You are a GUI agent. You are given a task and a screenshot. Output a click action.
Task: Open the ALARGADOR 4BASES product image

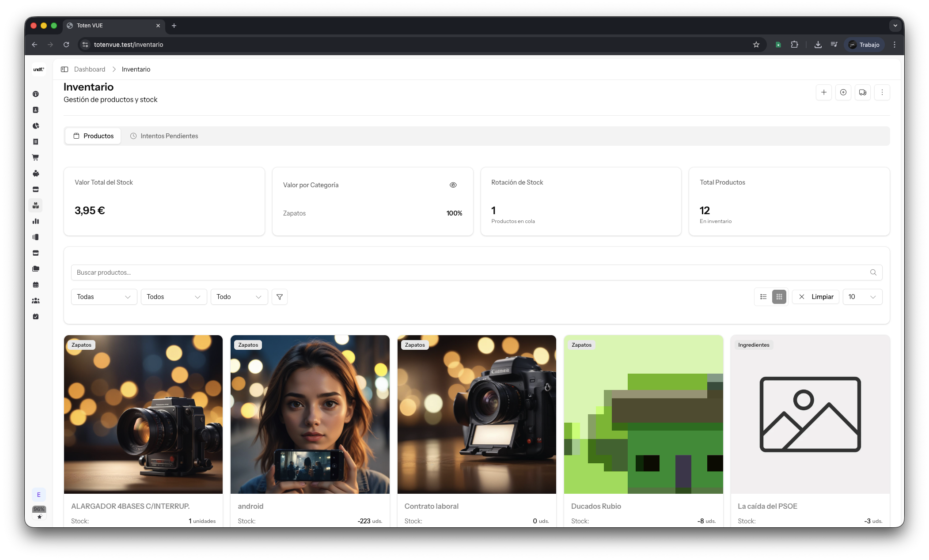pos(143,414)
